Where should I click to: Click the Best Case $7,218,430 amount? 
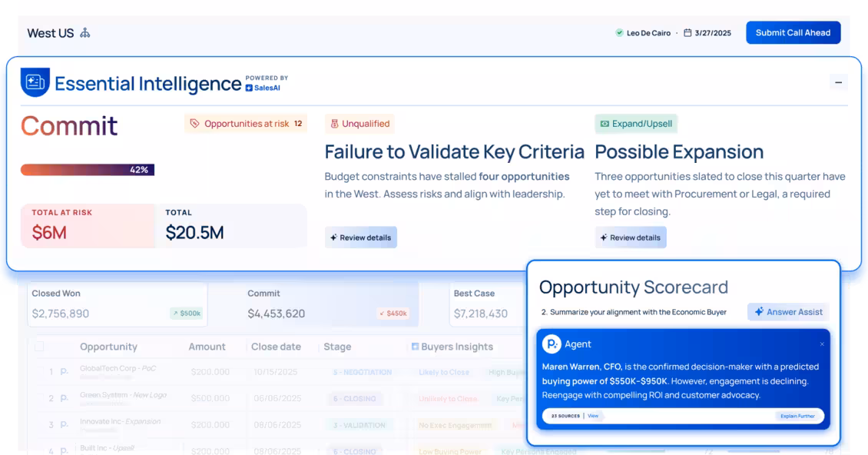[x=481, y=314]
